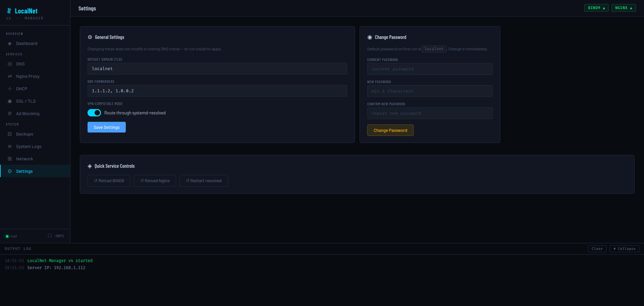This screenshot has height=306, width=644.
Task: Open the DHCP page
Action: (35, 89)
